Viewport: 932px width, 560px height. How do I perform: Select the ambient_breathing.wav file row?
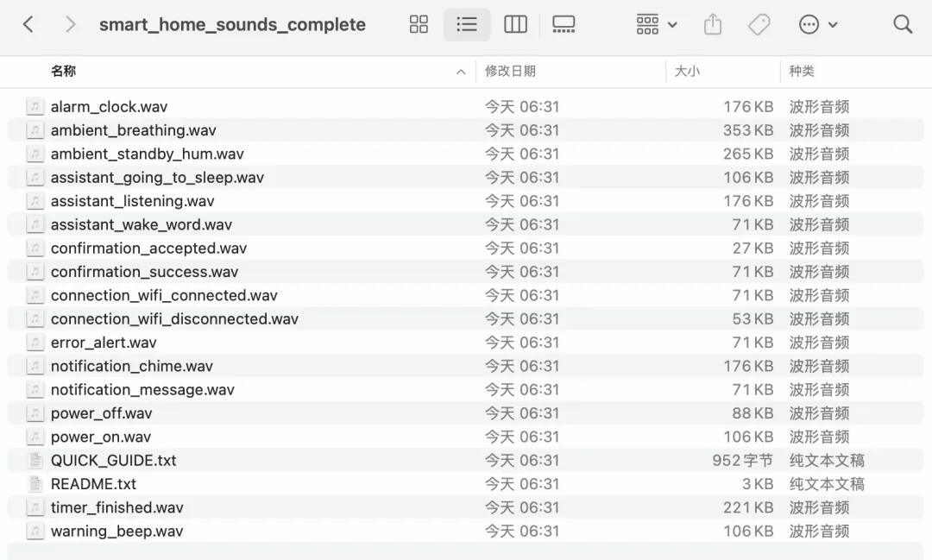133,130
